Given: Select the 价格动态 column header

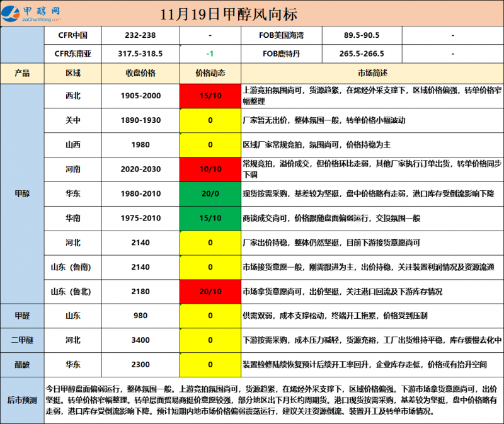Looking at the screenshot, I should [210, 73].
